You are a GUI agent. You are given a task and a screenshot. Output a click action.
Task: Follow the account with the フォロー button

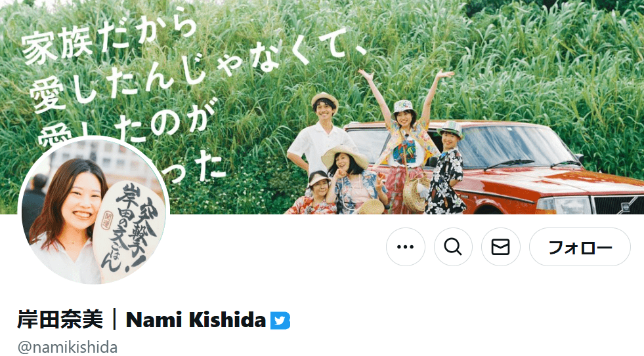click(580, 247)
